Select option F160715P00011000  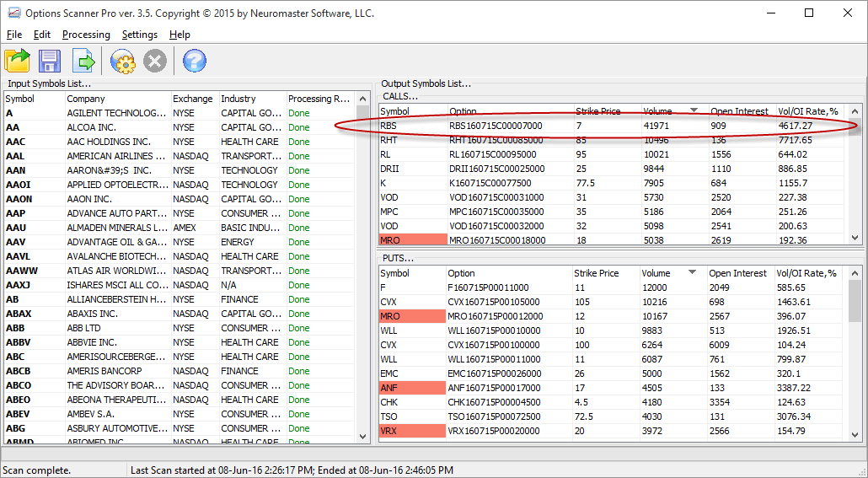point(488,288)
